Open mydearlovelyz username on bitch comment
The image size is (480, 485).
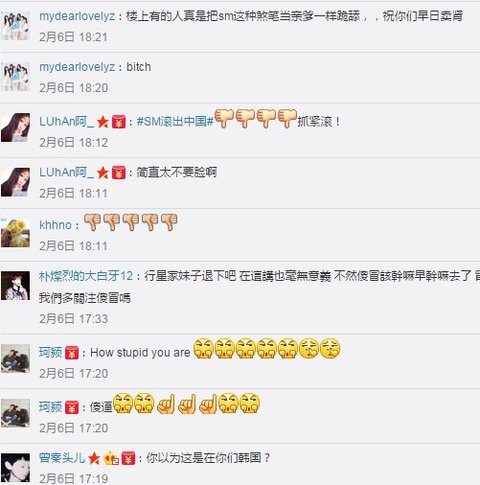[77, 67]
